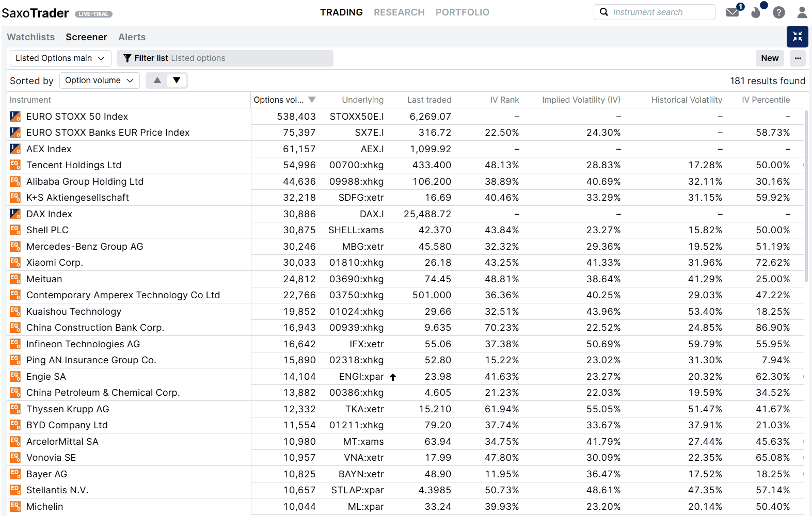Select the ArcelorMittal SA row
The height and width of the screenshot is (516, 812).
(406, 442)
